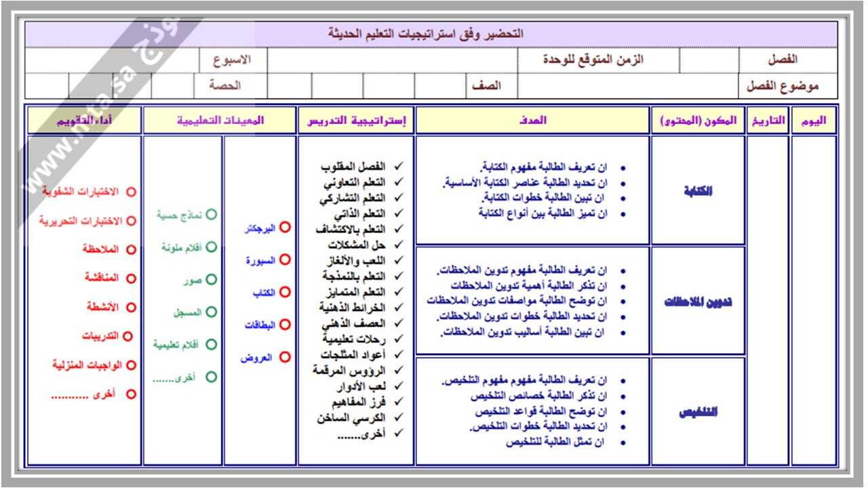Select the الكتابة content cell

[698, 191]
